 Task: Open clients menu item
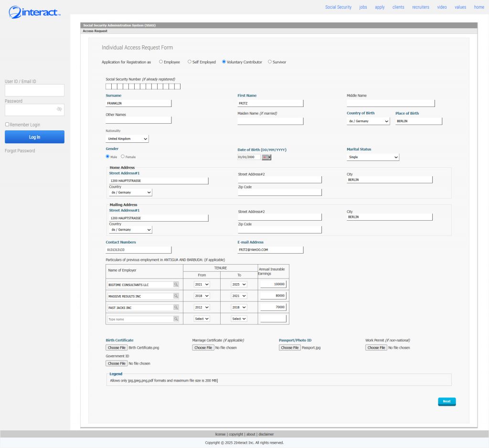tap(398, 7)
